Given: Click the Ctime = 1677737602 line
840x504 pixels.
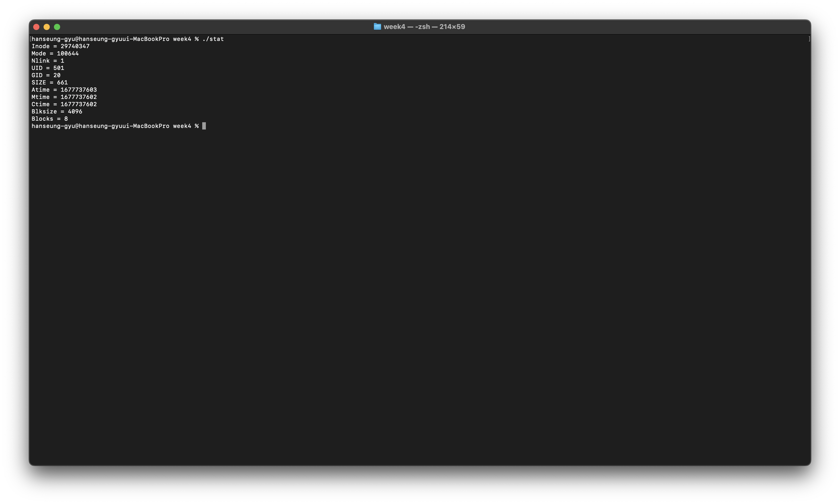Looking at the screenshot, I should (64, 104).
